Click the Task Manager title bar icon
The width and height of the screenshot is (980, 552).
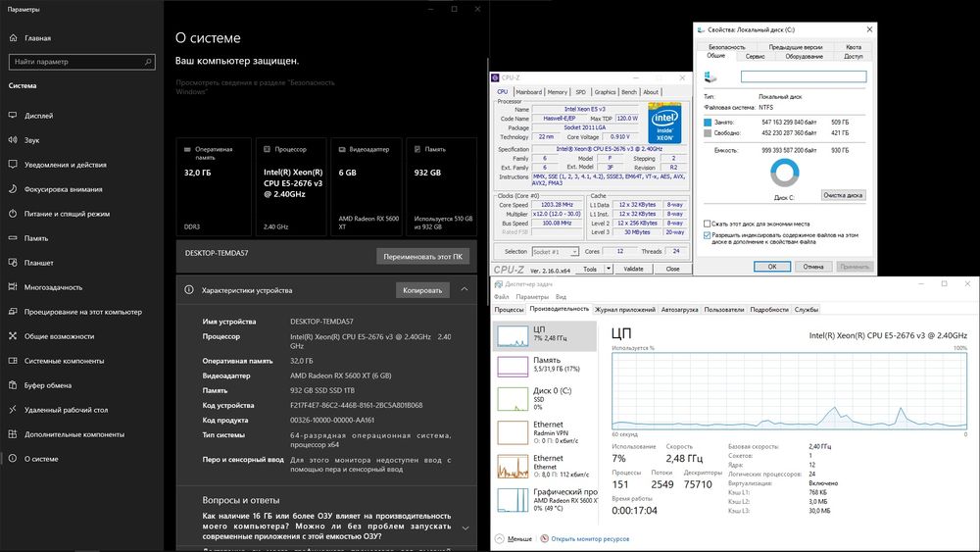click(x=498, y=283)
